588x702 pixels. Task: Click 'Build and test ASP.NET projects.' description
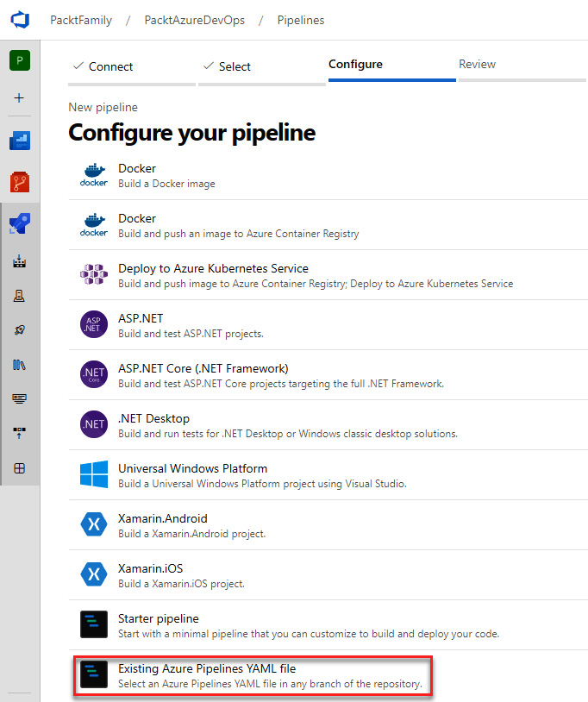(x=191, y=334)
